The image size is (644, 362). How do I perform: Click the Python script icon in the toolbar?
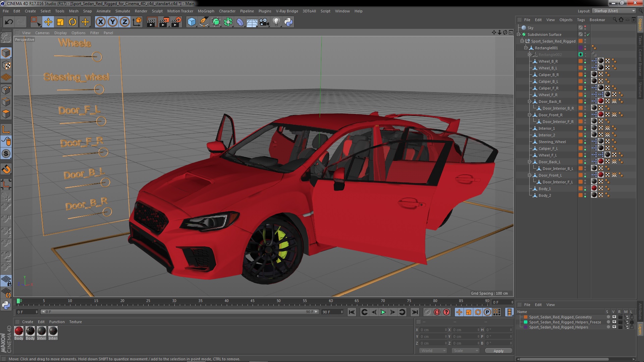(288, 22)
